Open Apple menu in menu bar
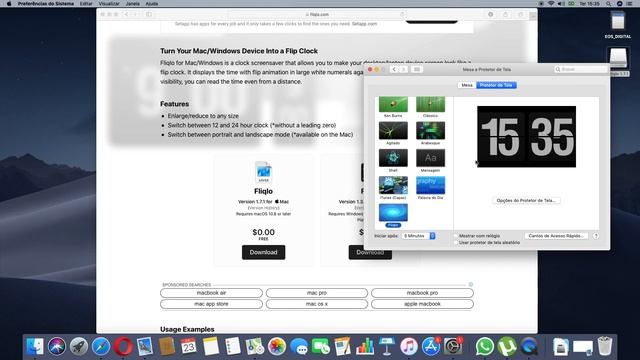 pyautogui.click(x=9, y=3)
